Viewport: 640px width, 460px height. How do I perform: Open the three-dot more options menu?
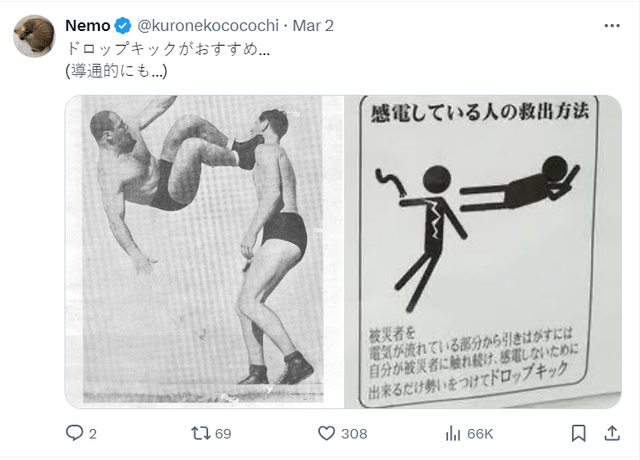pyautogui.click(x=611, y=24)
